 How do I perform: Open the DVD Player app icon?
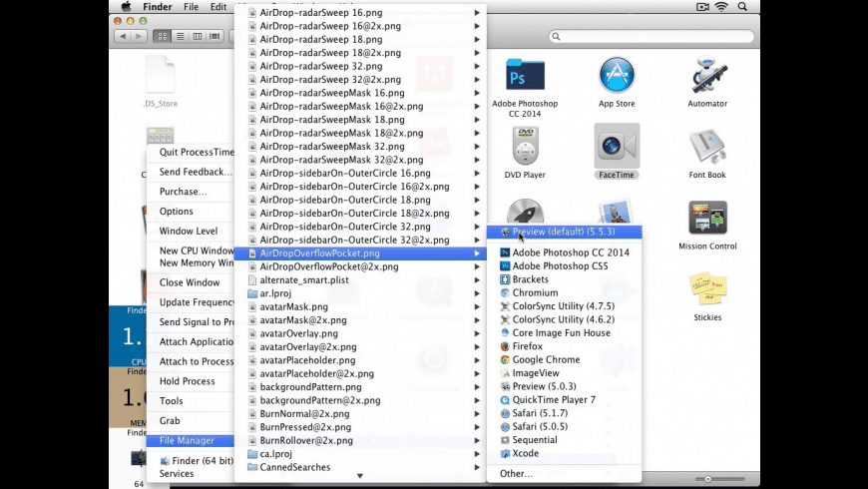(x=525, y=146)
